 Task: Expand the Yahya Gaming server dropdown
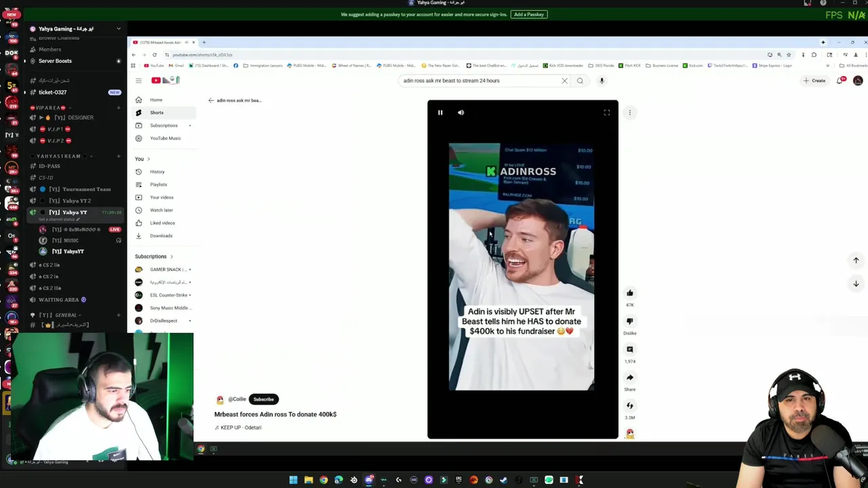coord(119,28)
